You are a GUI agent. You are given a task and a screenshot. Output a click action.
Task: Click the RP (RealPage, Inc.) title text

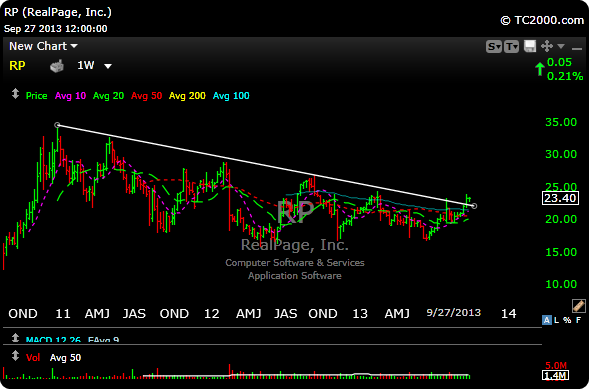pos(58,12)
